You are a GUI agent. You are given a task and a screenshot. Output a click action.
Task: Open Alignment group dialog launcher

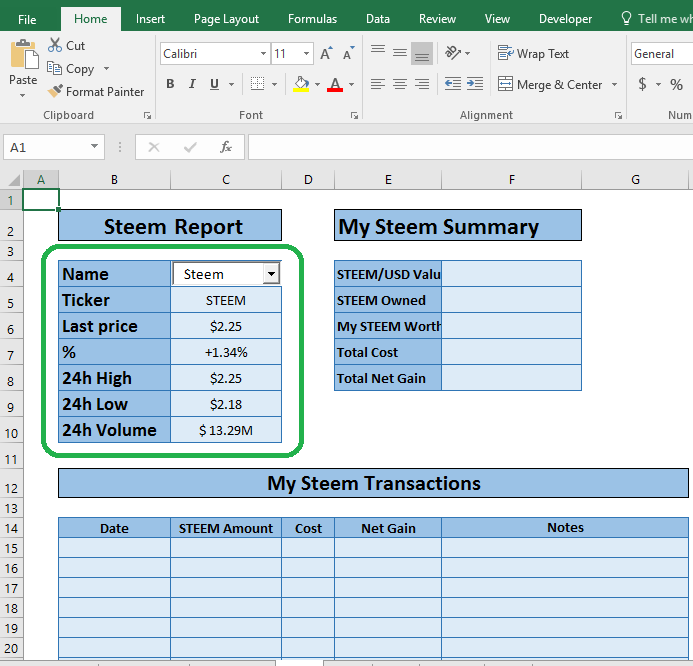(618, 116)
